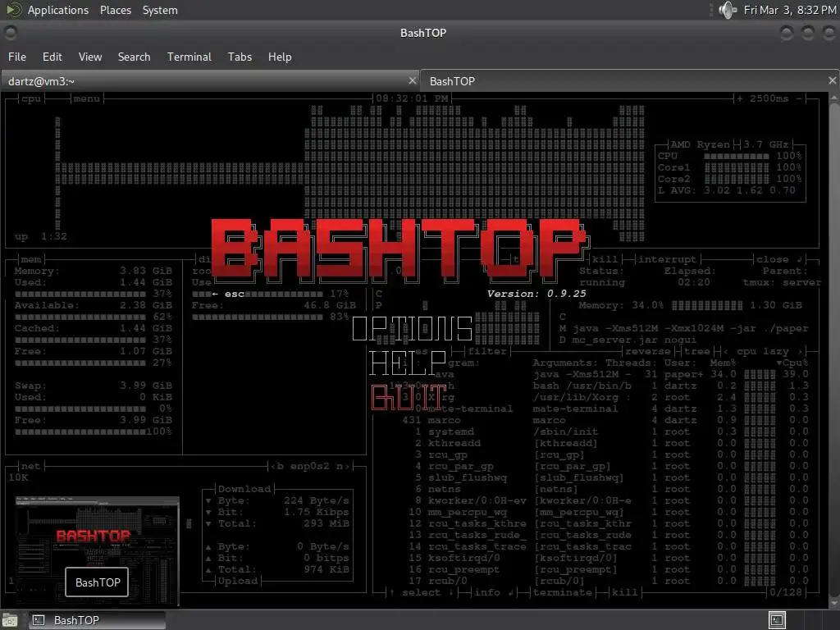
Task: Click the workspace switcher icon
Action: (x=777, y=620)
